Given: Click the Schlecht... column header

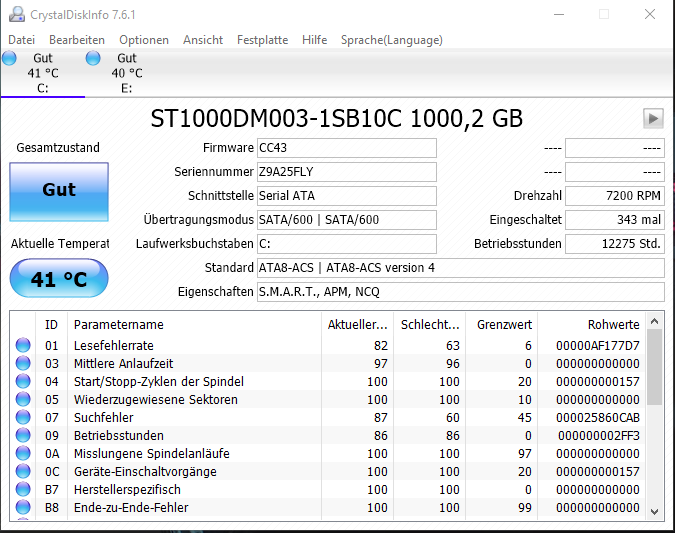Looking at the screenshot, I should click(429, 325).
